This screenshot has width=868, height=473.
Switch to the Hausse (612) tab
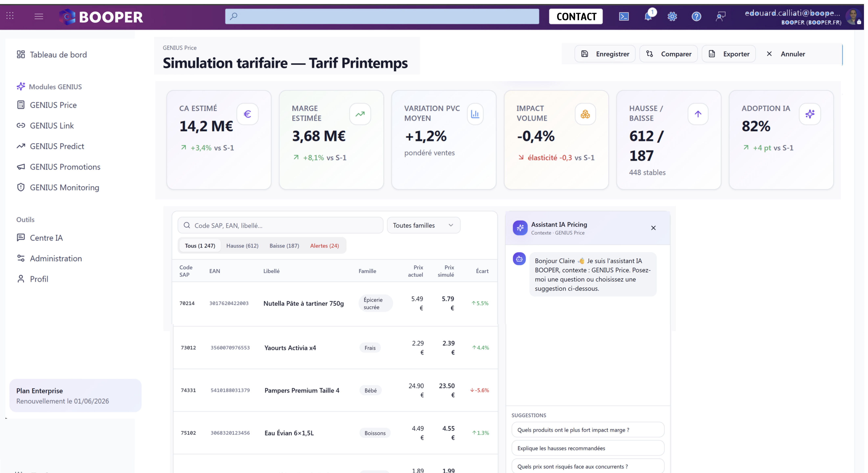pos(242,246)
